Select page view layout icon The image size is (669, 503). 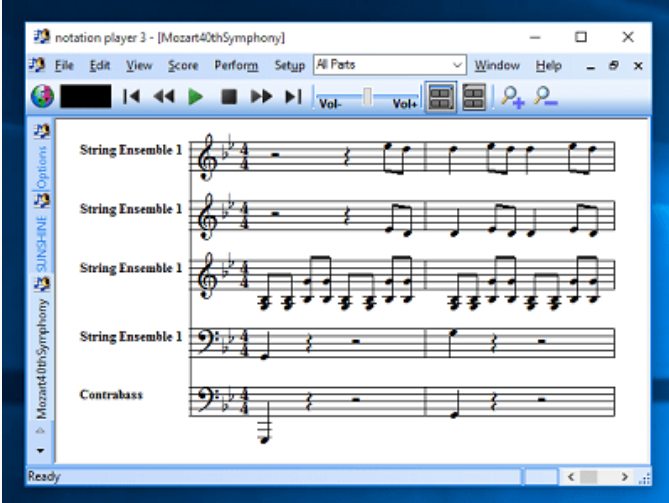coord(441,97)
